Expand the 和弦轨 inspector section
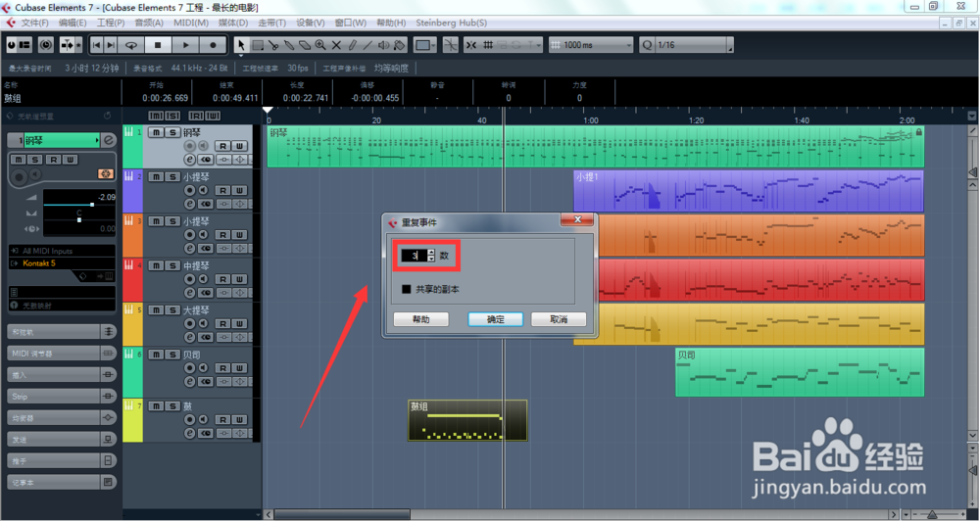980x521 pixels. [61, 332]
